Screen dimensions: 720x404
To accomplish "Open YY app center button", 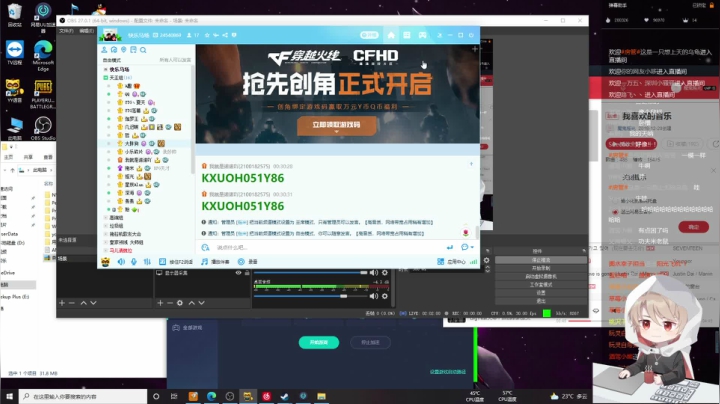I will [x=451, y=262].
